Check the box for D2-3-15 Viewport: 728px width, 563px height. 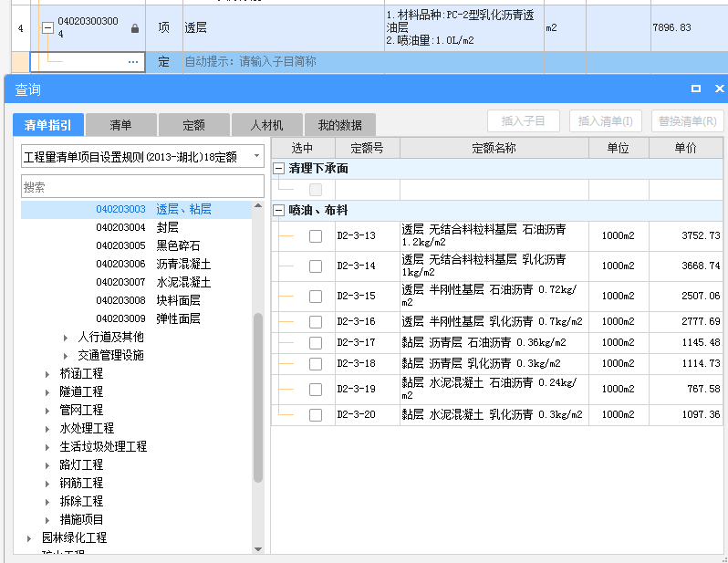click(316, 297)
